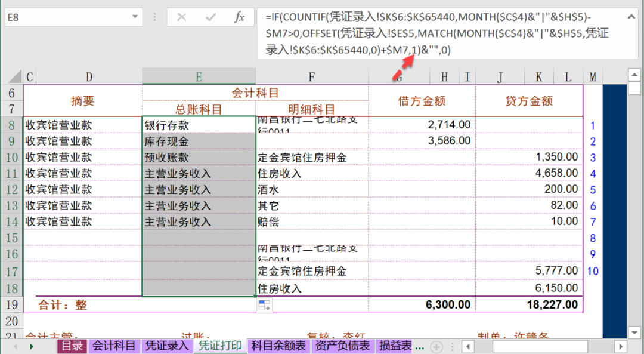Switch to the 目录 sheet tab

tap(72, 346)
